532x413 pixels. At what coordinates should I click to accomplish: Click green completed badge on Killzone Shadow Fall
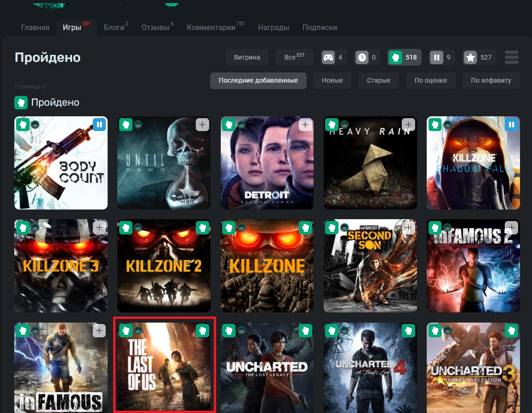[x=435, y=125]
